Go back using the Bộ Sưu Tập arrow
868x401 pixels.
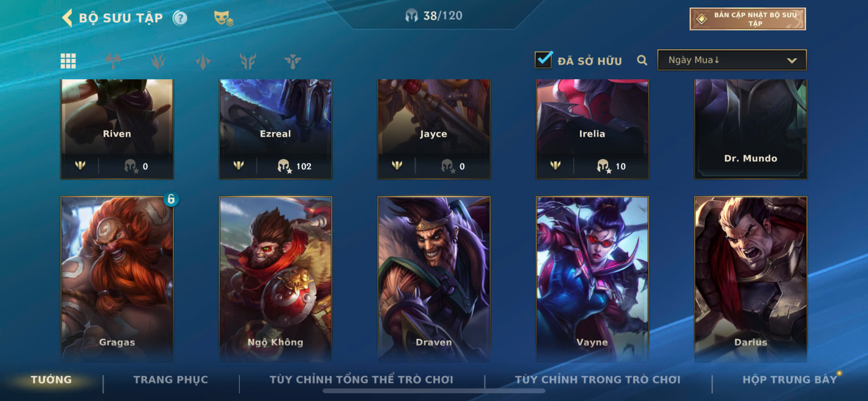(x=67, y=18)
